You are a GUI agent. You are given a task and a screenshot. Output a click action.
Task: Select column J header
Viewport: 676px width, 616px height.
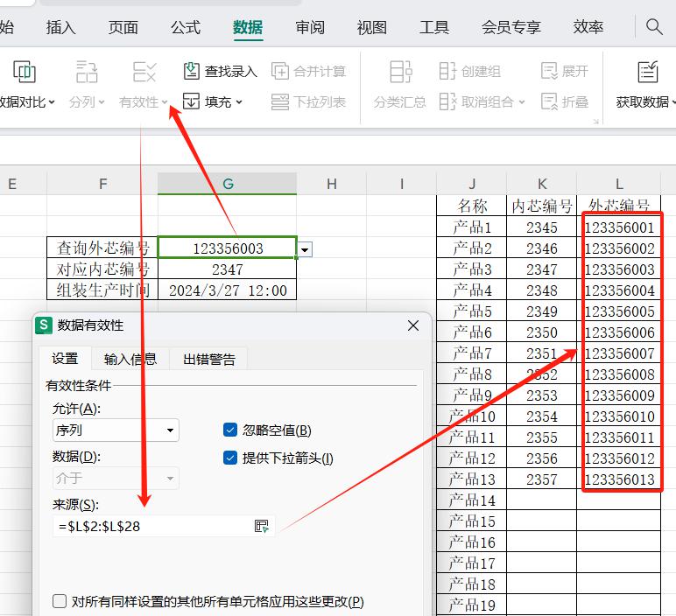[472, 184]
